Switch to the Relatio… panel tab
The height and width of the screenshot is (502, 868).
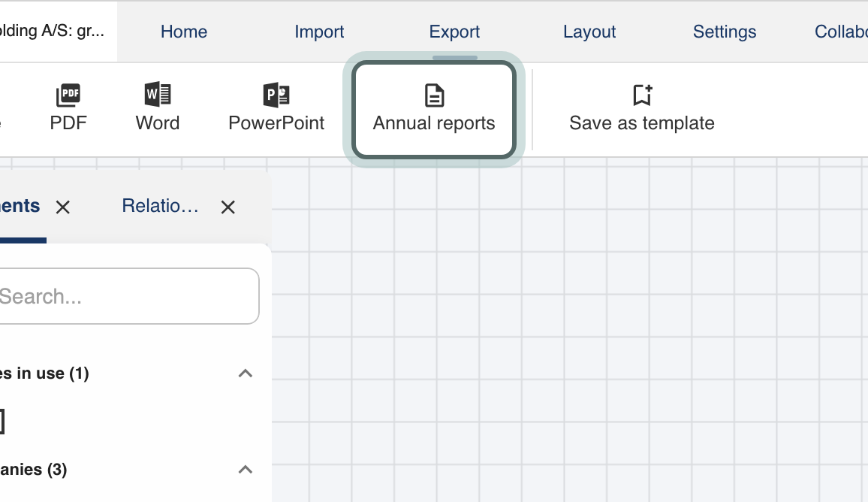160,206
